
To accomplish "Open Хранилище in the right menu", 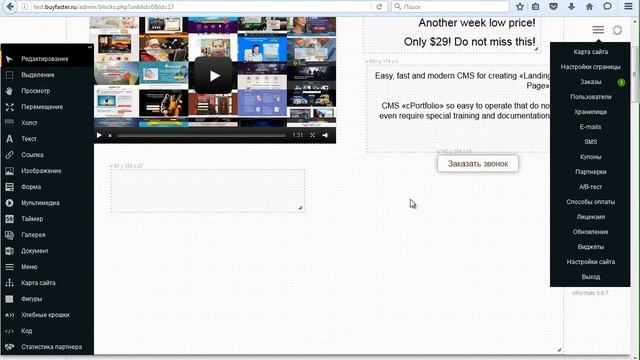I will [x=590, y=112].
